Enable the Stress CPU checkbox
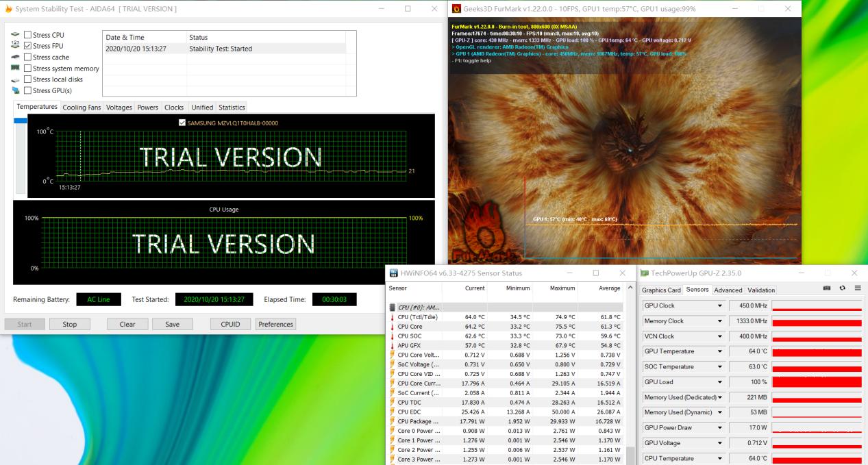This screenshot has width=868, height=465. click(x=28, y=35)
